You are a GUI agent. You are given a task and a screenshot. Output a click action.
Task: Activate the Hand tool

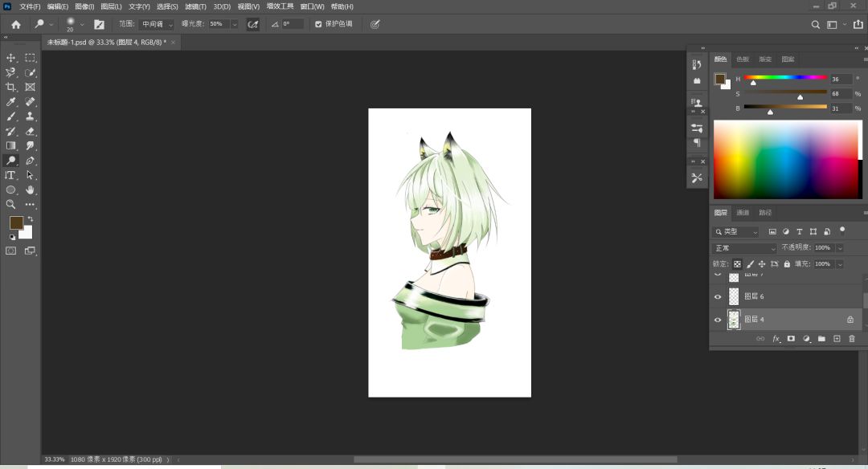pos(31,190)
